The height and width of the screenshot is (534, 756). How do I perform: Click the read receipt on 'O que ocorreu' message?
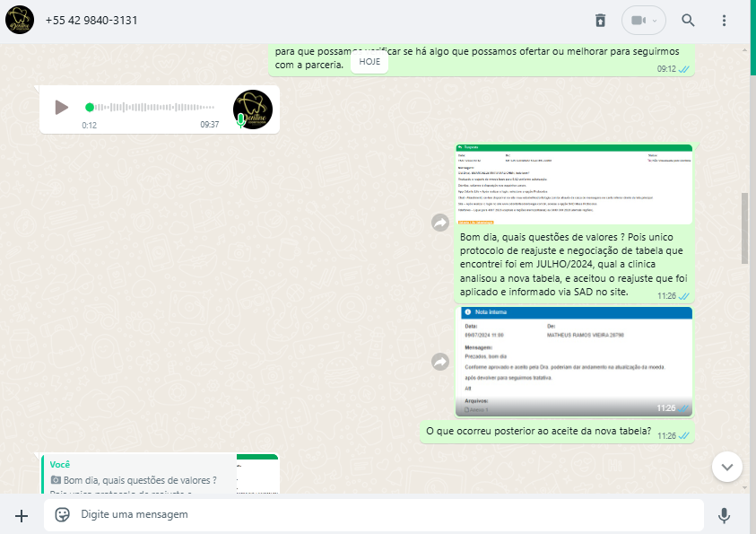coord(683,435)
